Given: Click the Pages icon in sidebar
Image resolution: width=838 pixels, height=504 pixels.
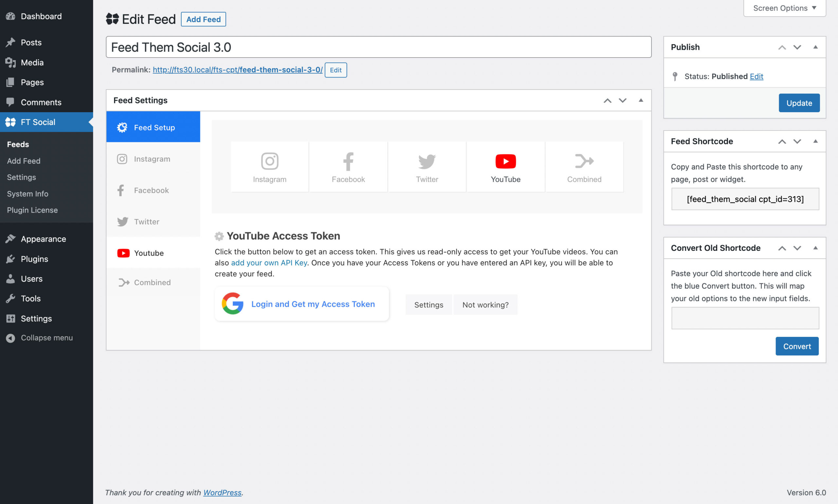Looking at the screenshot, I should pyautogui.click(x=10, y=82).
